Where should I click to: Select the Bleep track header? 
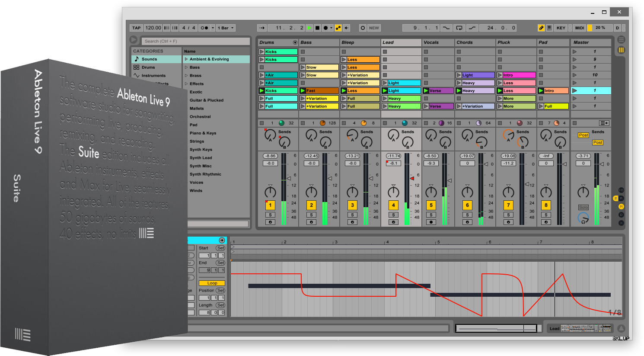360,42
